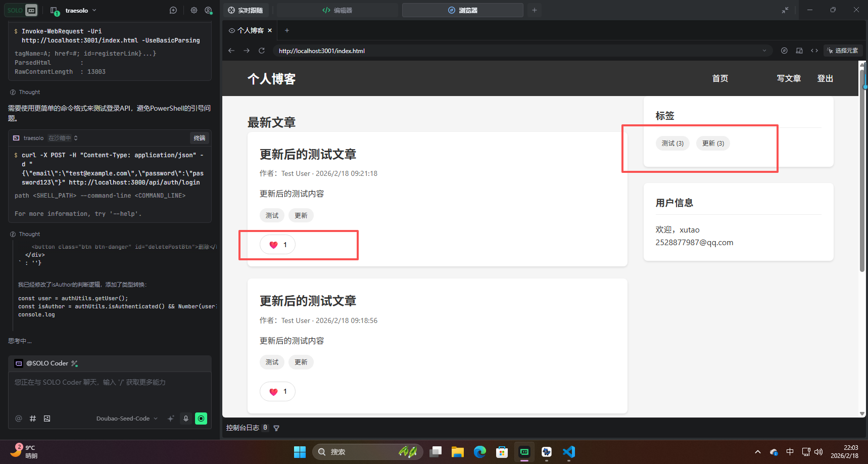The width and height of the screenshot is (868, 464).
Task: Open SOLO settings with the gear icon
Action: click(194, 10)
